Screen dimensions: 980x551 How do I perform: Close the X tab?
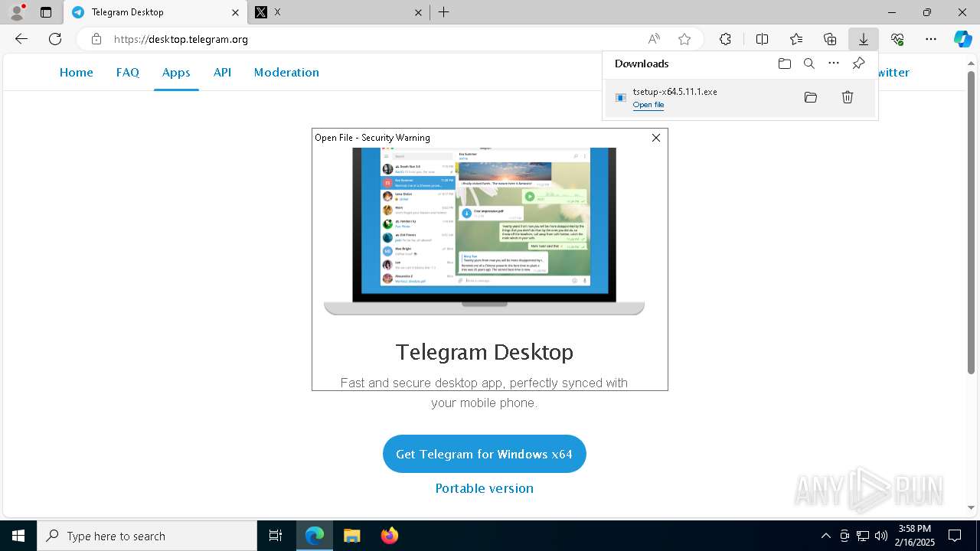[418, 12]
